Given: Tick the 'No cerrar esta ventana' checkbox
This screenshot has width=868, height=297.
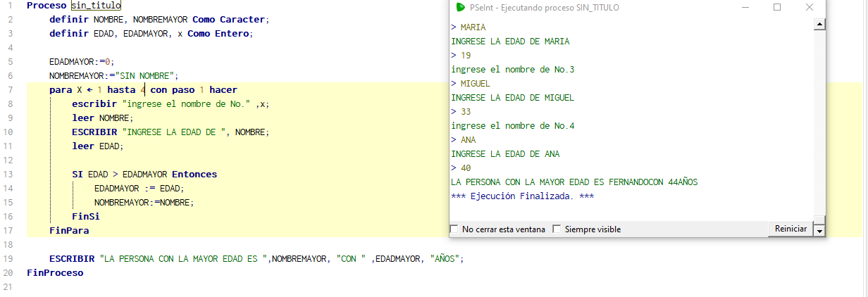Looking at the screenshot, I should click(453, 229).
